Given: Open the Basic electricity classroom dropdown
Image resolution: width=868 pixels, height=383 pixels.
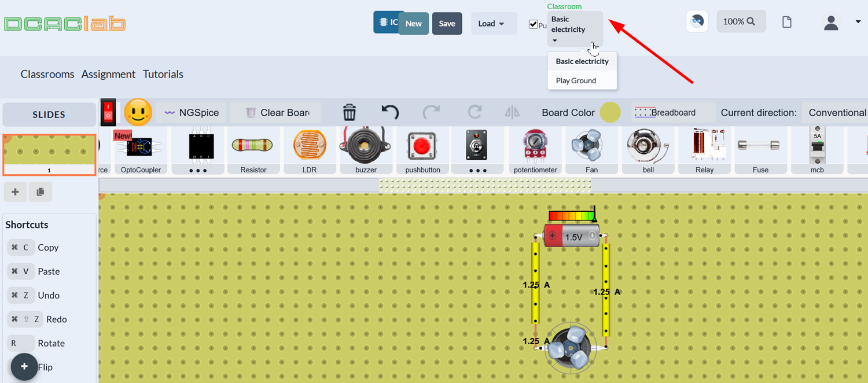Looking at the screenshot, I should pyautogui.click(x=575, y=29).
